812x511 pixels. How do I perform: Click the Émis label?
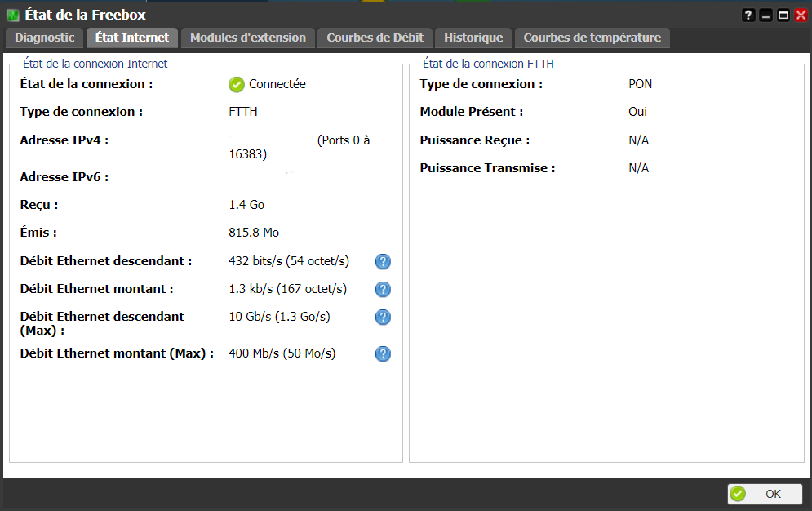pyautogui.click(x=38, y=233)
